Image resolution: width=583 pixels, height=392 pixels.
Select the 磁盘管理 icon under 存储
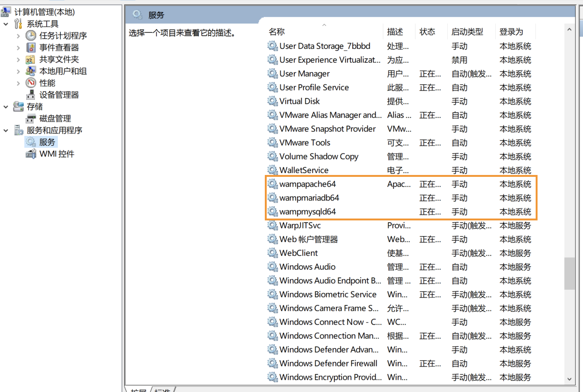[x=31, y=118]
